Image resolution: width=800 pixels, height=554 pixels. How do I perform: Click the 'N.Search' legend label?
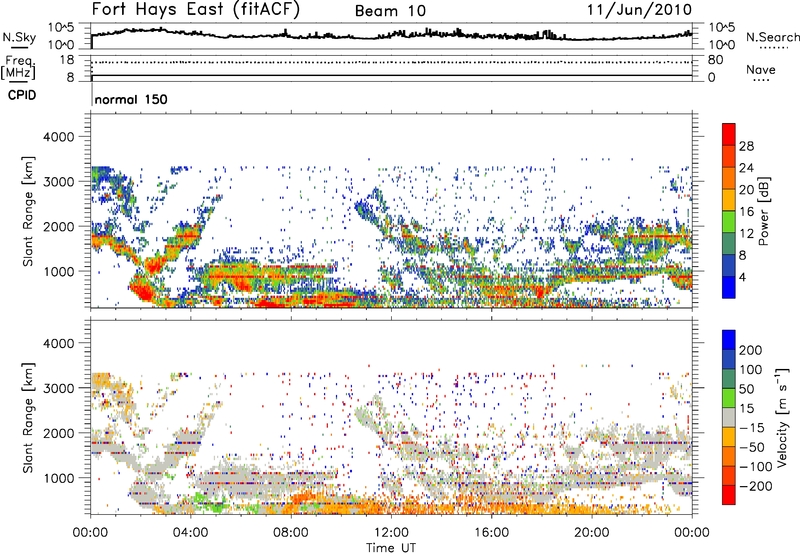(x=773, y=37)
